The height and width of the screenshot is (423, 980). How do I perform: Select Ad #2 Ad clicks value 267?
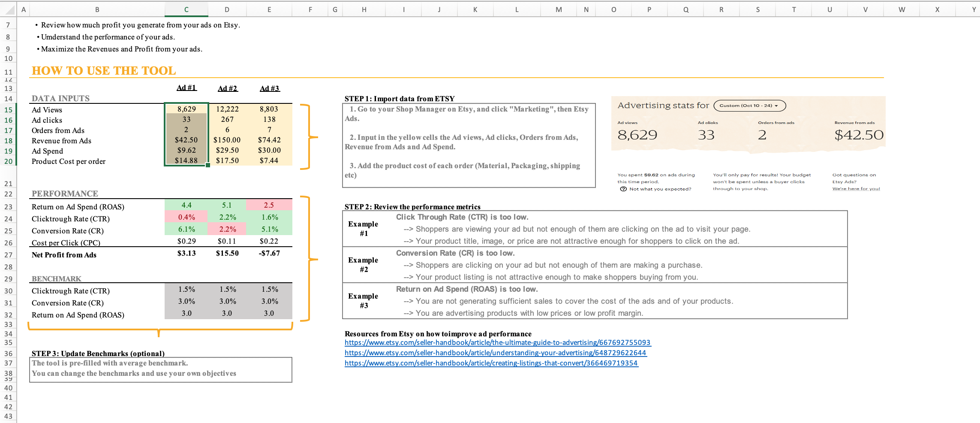(x=227, y=119)
